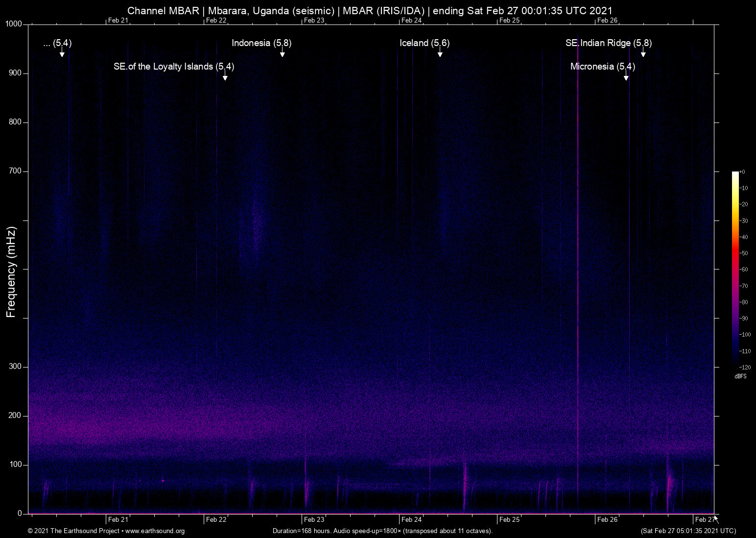
Task: Click the 200 mHz tick label
Action: click(16, 416)
